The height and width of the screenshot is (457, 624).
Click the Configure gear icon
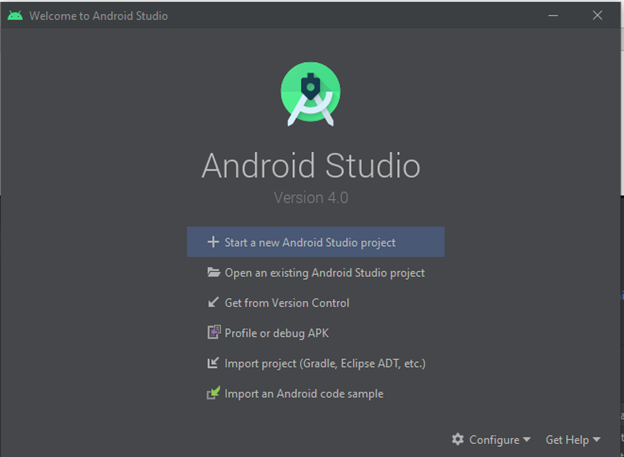(458, 439)
